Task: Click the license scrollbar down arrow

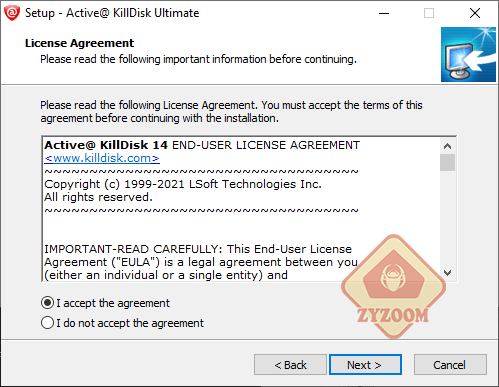Action: (447, 273)
